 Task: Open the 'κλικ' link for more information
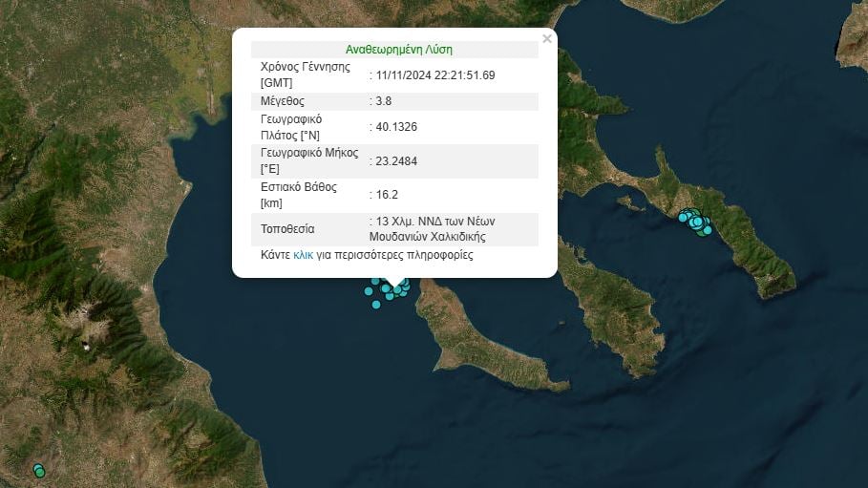coord(303,256)
